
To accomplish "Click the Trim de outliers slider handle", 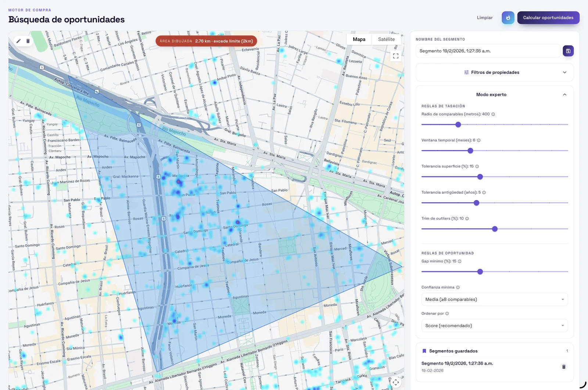I will [x=495, y=229].
